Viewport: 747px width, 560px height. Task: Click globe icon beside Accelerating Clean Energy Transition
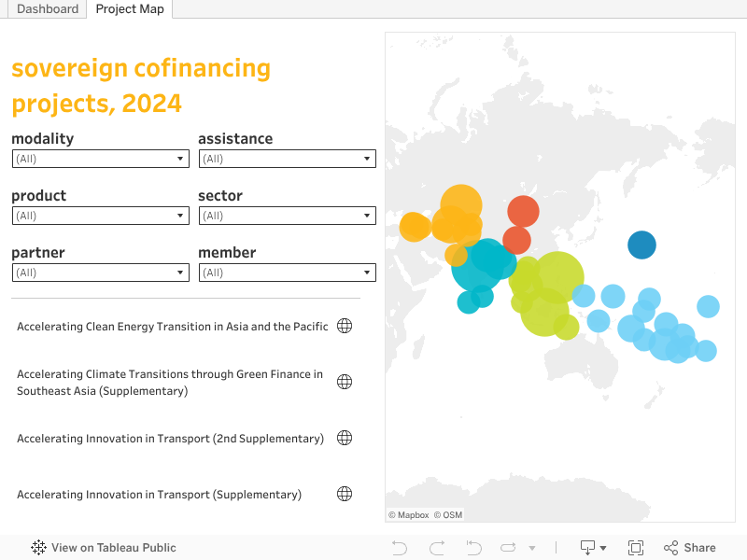pos(345,326)
